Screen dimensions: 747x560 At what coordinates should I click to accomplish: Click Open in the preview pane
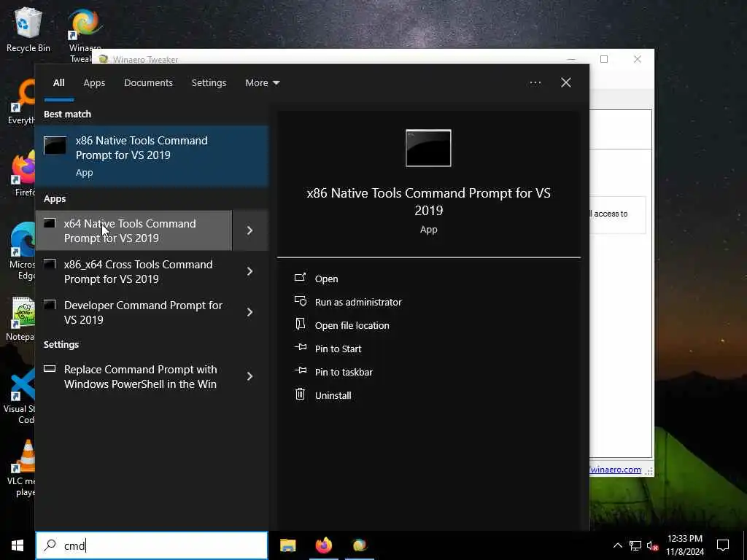[326, 279]
